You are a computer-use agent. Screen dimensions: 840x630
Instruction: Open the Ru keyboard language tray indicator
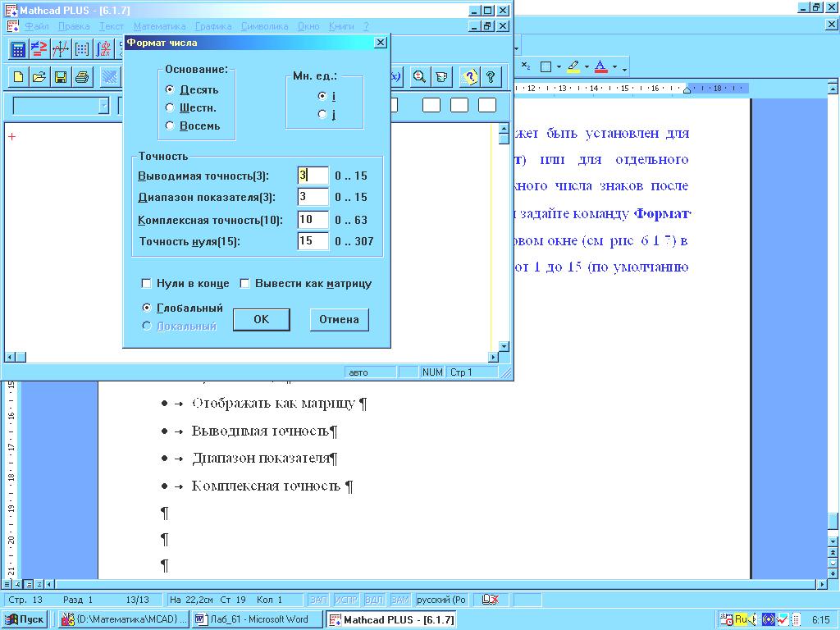coord(741,619)
